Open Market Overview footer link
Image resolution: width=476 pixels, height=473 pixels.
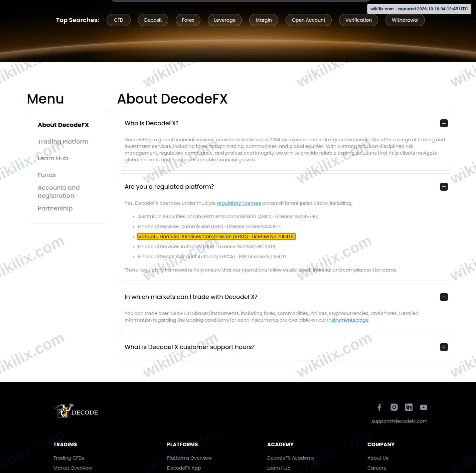point(72,468)
